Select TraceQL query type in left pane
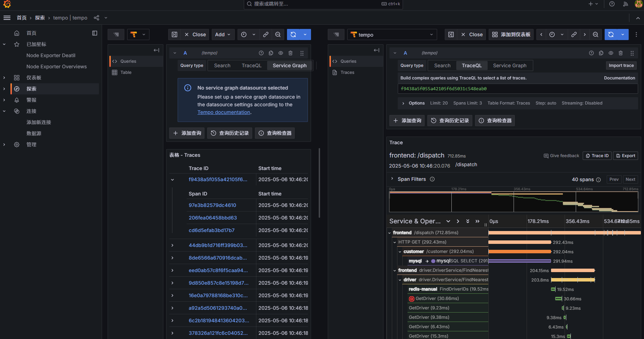Screen dimensions: 644x339 251,66
